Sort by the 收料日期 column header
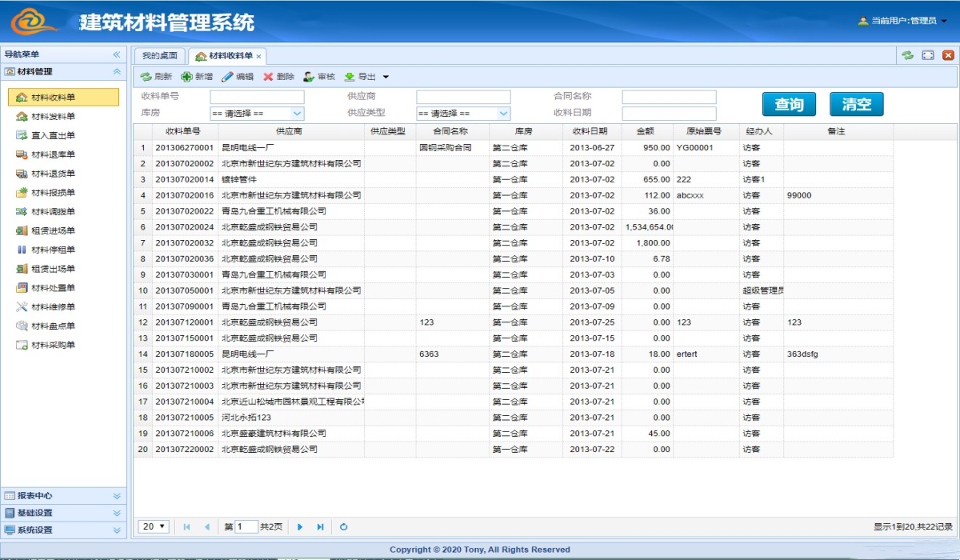Image resolution: width=960 pixels, height=560 pixels. [590, 131]
